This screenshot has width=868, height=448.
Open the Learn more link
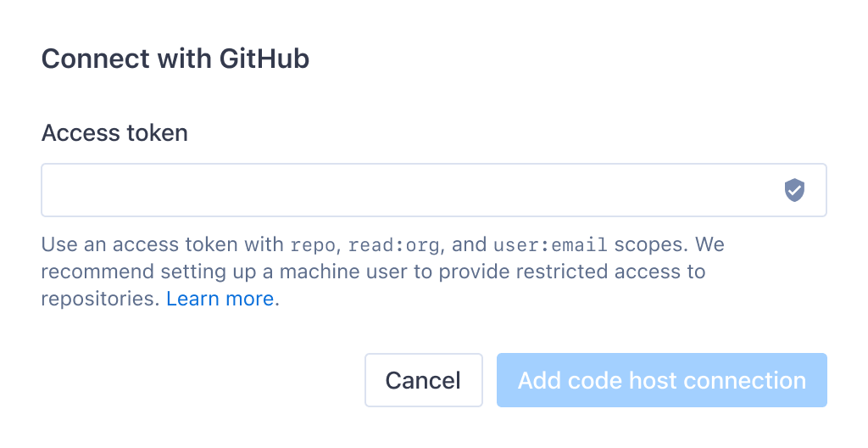tap(220, 299)
